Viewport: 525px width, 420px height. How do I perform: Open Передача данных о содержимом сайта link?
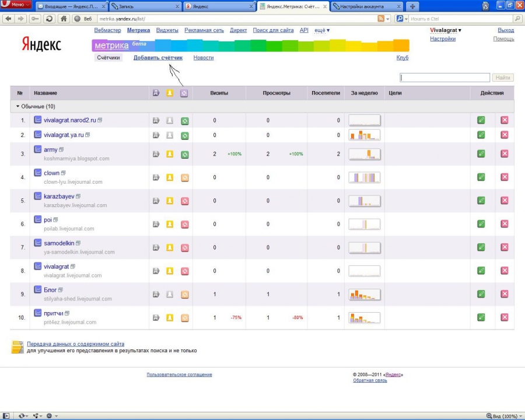point(76,344)
